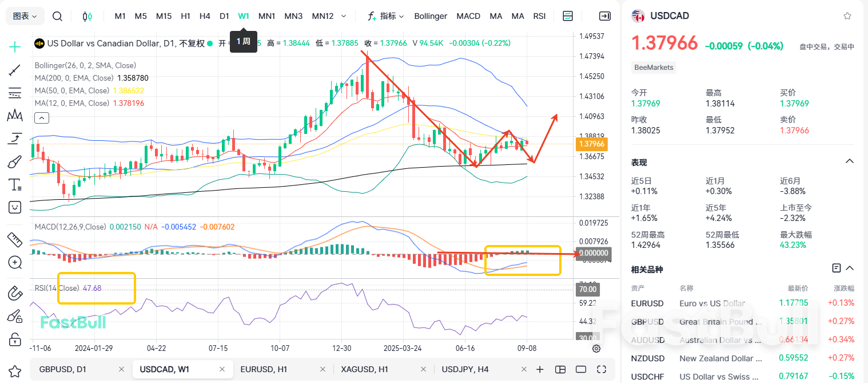Expand more timeframes next to MN12
This screenshot has width=868, height=383.
tap(344, 16)
